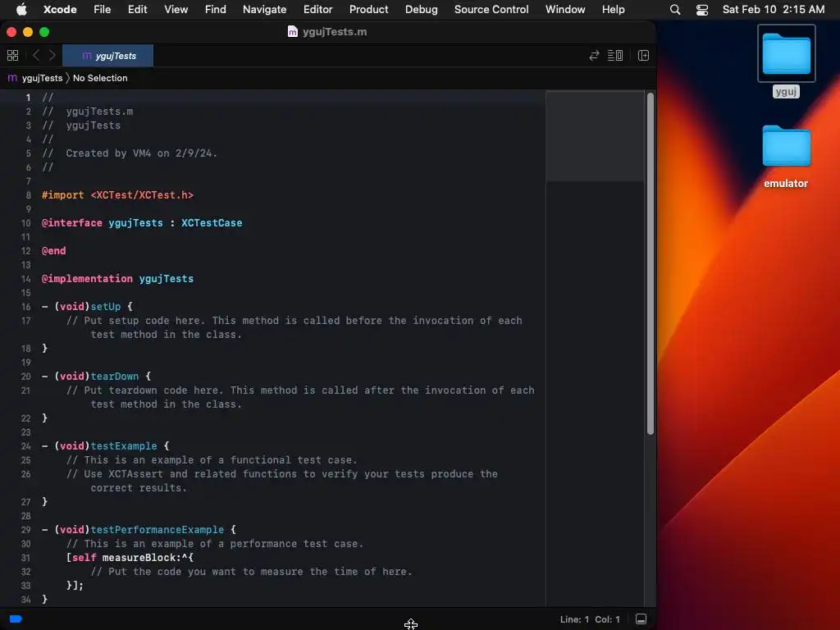Close the Xcode window with red button
Viewport: 840px width, 630px height.
pos(11,32)
